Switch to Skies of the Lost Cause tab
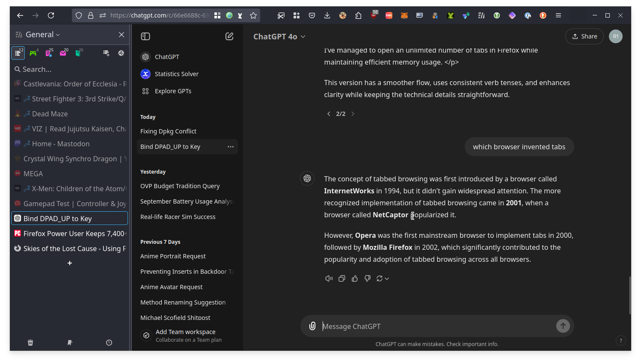Screen dimensions: 641x364 pyautogui.click(x=70, y=249)
